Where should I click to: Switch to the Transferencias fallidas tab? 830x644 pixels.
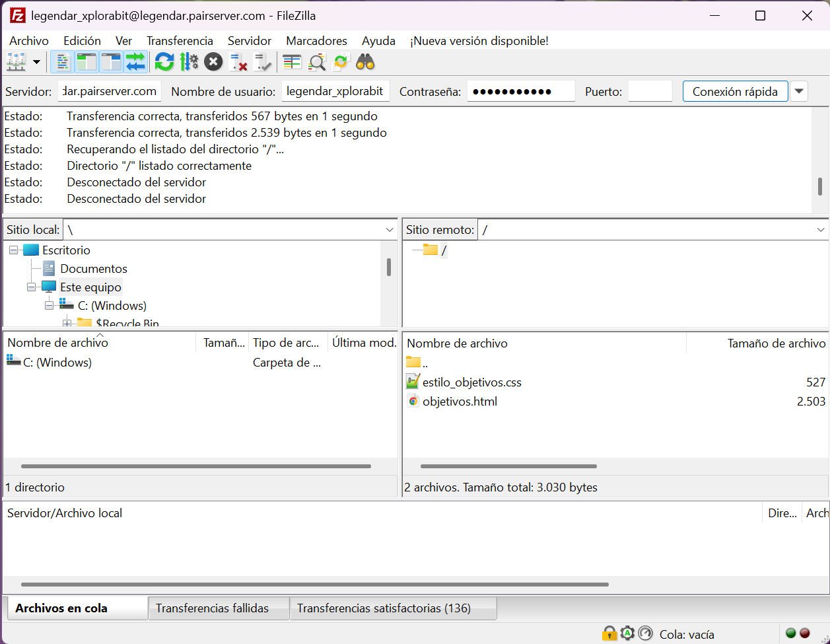pos(212,608)
